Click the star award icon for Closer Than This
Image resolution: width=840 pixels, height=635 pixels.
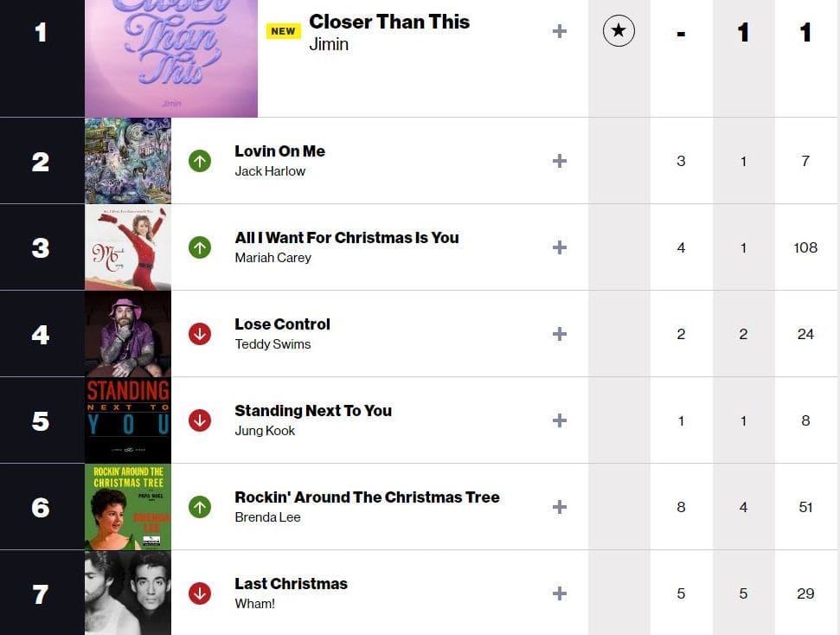619,32
